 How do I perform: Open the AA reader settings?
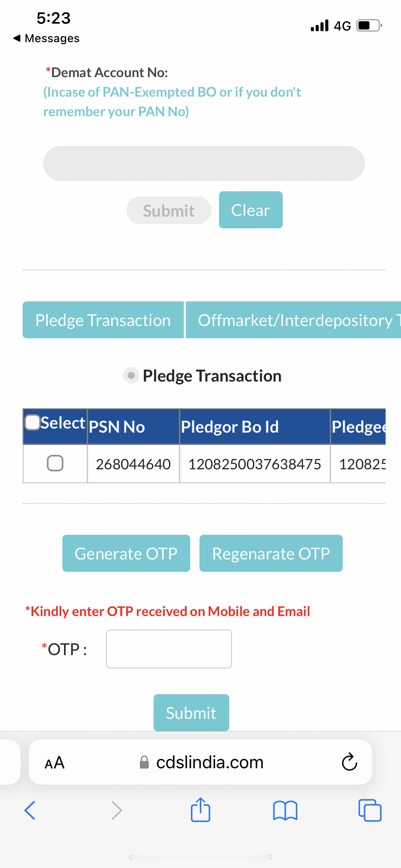click(55, 762)
